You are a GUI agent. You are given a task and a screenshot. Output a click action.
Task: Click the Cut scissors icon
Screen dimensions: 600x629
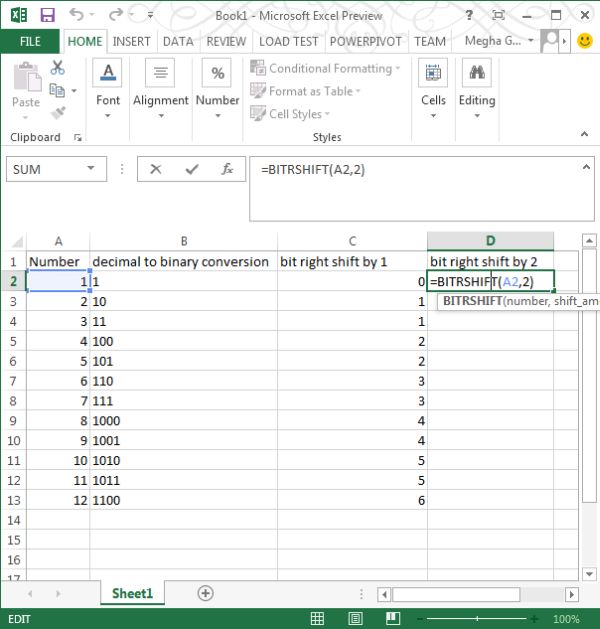57,68
